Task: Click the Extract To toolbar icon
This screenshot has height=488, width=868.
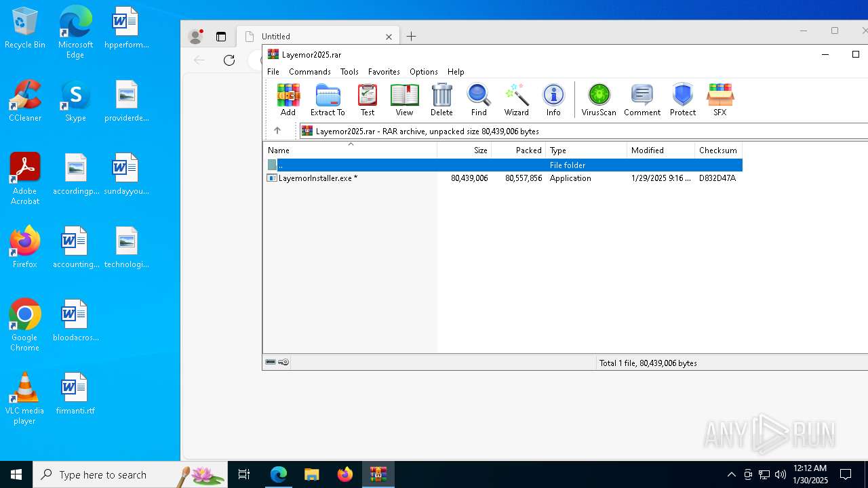Action: tap(328, 100)
